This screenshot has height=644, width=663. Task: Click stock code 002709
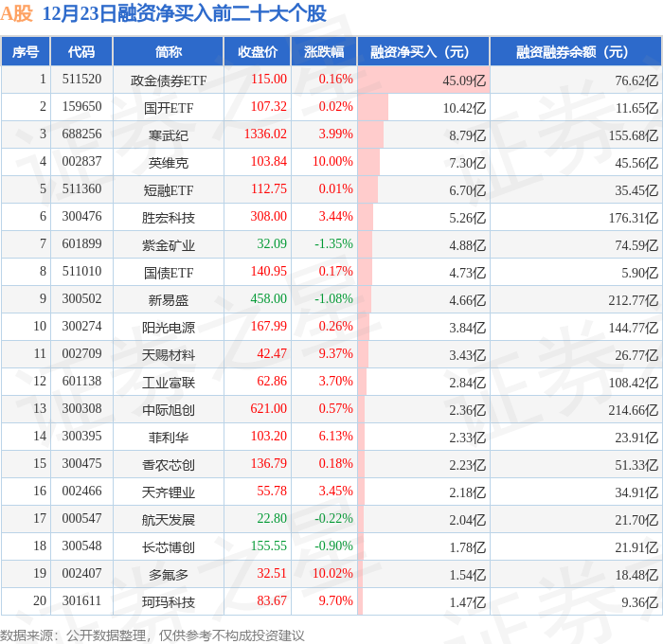pyautogui.click(x=81, y=354)
